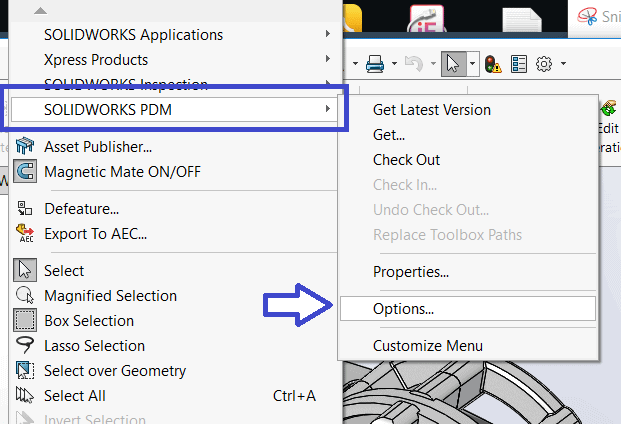Click the Select cursor toolbar button

pos(453,64)
